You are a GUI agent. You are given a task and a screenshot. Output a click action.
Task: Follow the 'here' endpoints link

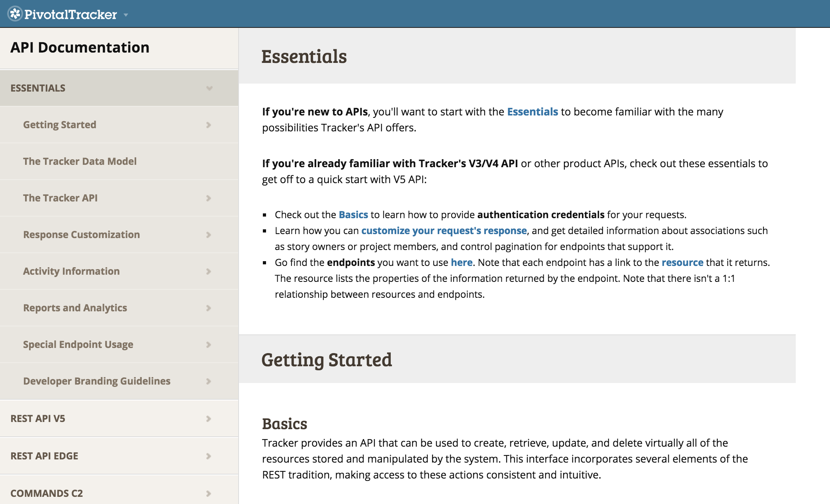point(461,263)
